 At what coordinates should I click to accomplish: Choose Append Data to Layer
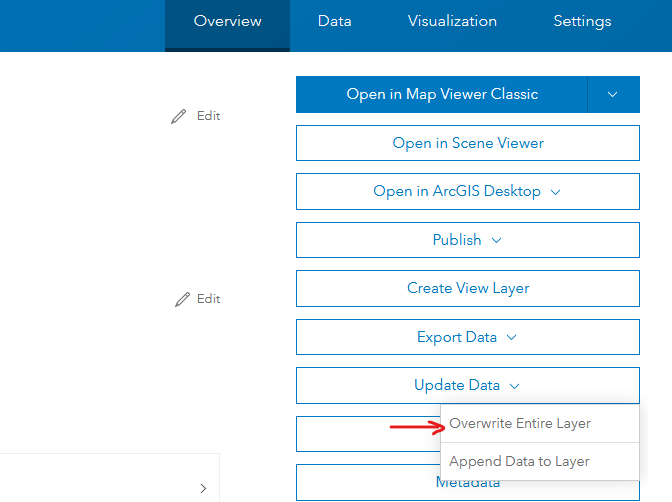519,462
